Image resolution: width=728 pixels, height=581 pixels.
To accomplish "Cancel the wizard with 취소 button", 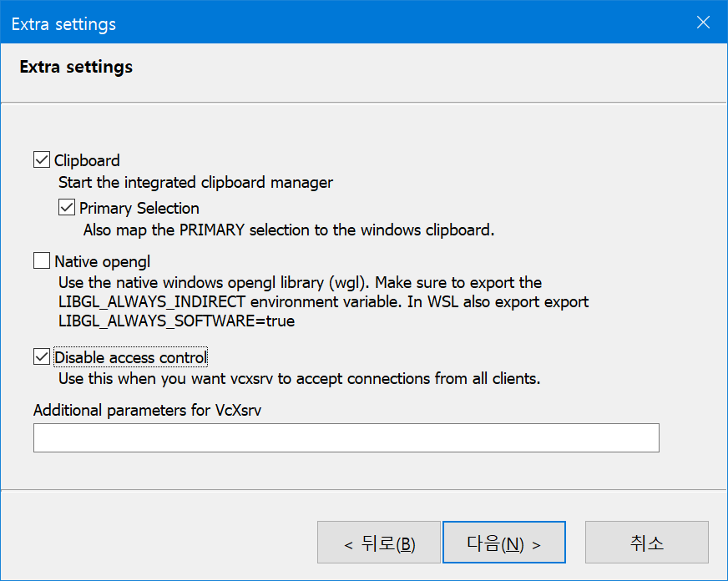I will pos(647,543).
